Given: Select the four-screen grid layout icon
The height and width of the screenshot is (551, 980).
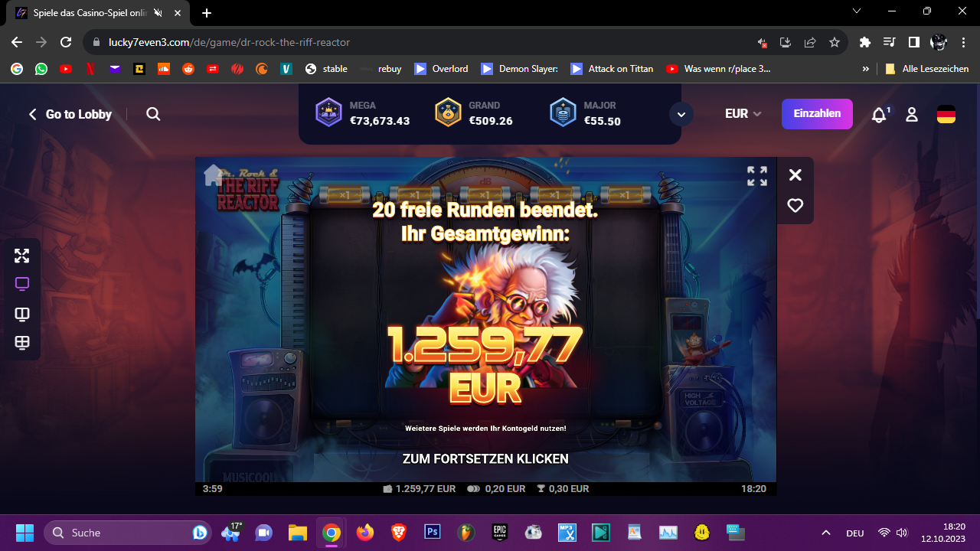Looking at the screenshot, I should click(x=22, y=344).
